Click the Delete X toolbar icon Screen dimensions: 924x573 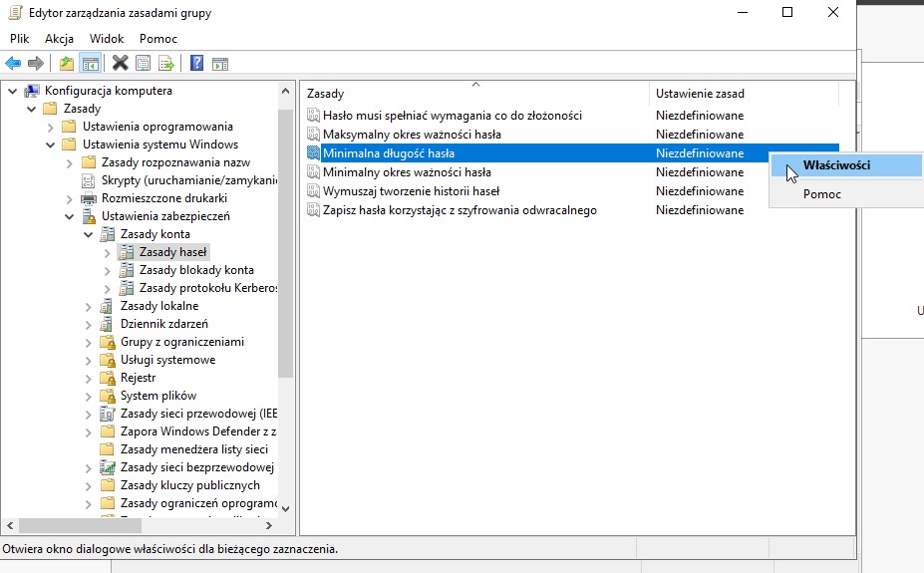point(121,64)
